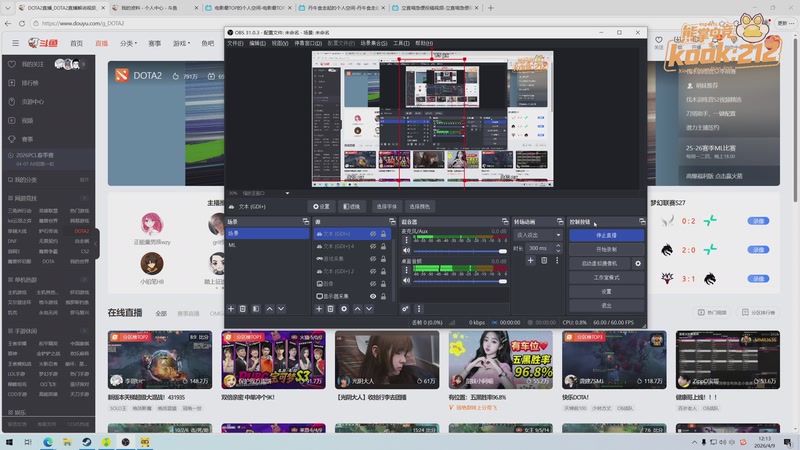The image size is (800, 450).
Task: Move the selected source up
Action: pos(357,309)
